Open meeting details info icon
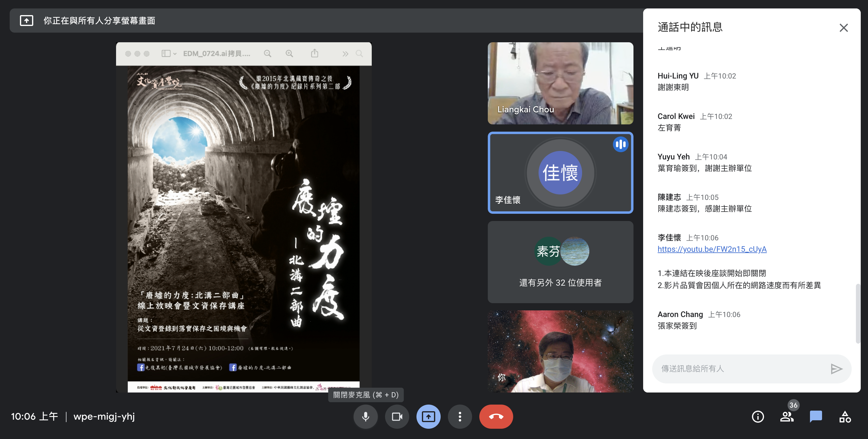 tap(758, 416)
